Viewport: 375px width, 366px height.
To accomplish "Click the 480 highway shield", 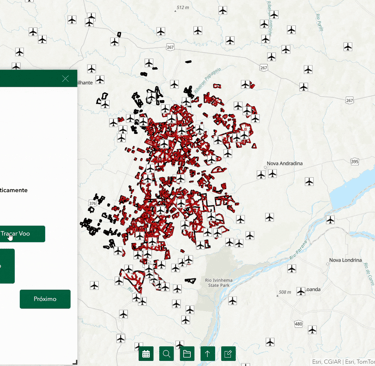I will [x=298, y=324].
